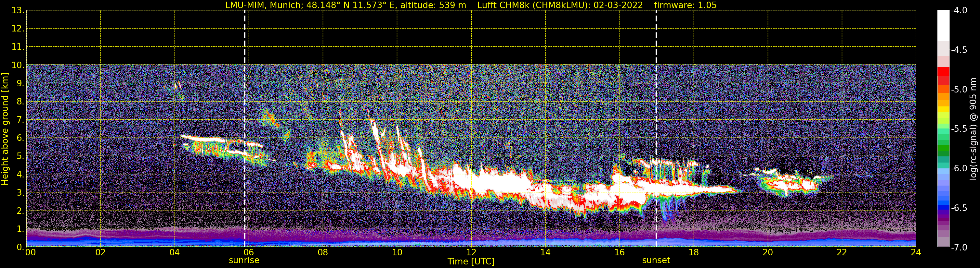Screen dimensions: 980x268
Task: Click the '6.' height axis tick label
Action: [20, 138]
